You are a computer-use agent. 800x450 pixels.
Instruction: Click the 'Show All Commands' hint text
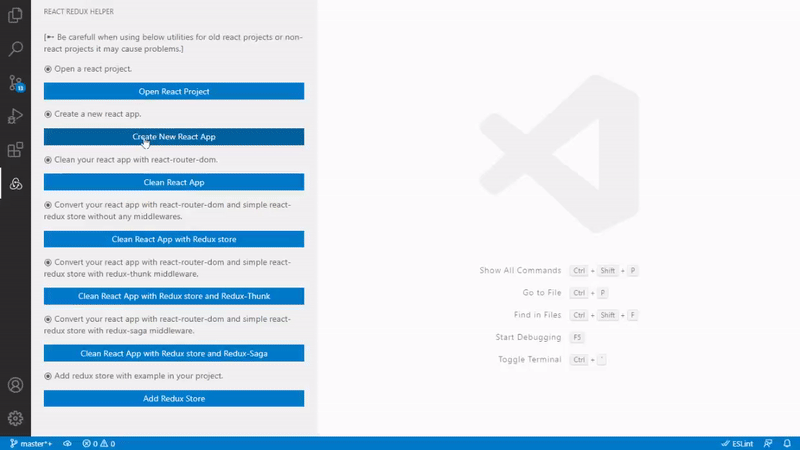click(x=520, y=270)
